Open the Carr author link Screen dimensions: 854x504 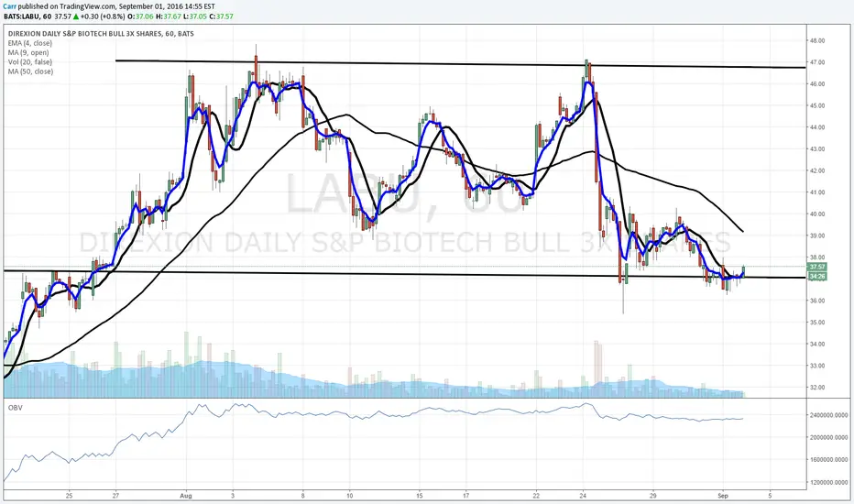coord(9,6)
